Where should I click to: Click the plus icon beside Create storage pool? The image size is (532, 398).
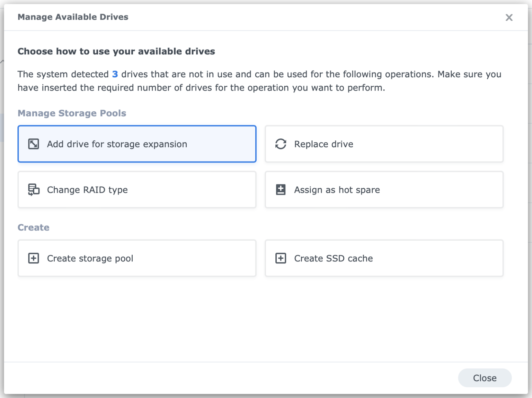click(x=33, y=258)
